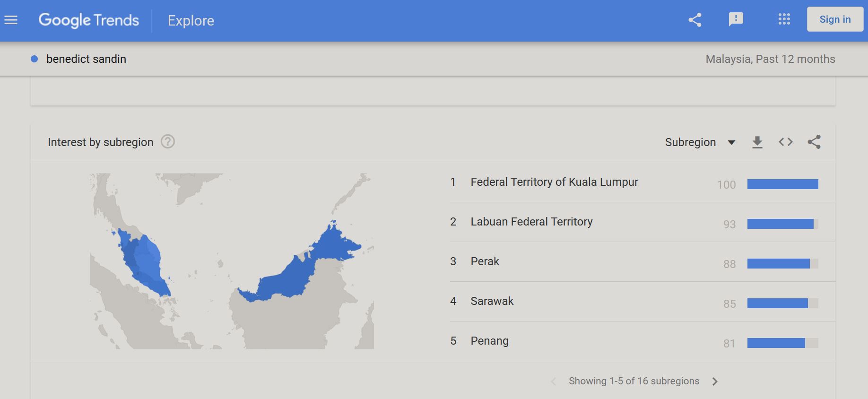Go to previous page of subregions
868x399 pixels.
(554, 382)
